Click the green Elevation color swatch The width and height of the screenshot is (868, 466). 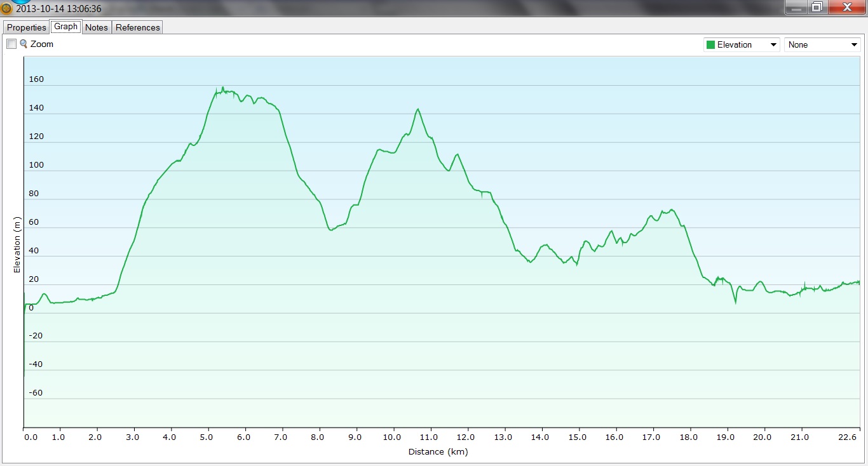[x=710, y=44]
